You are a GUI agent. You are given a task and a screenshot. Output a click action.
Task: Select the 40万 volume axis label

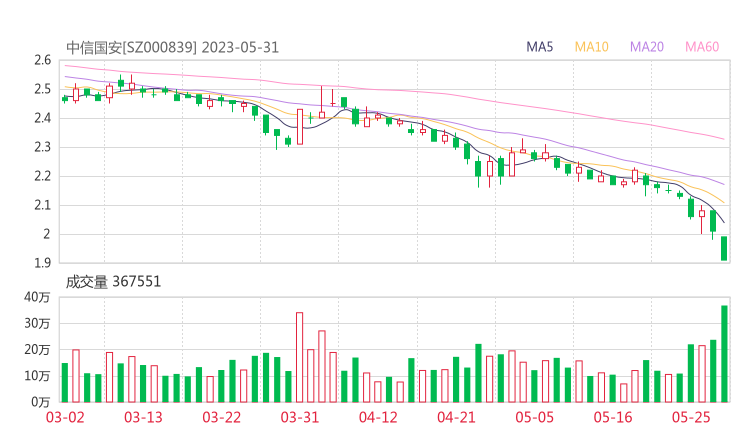click(x=37, y=297)
